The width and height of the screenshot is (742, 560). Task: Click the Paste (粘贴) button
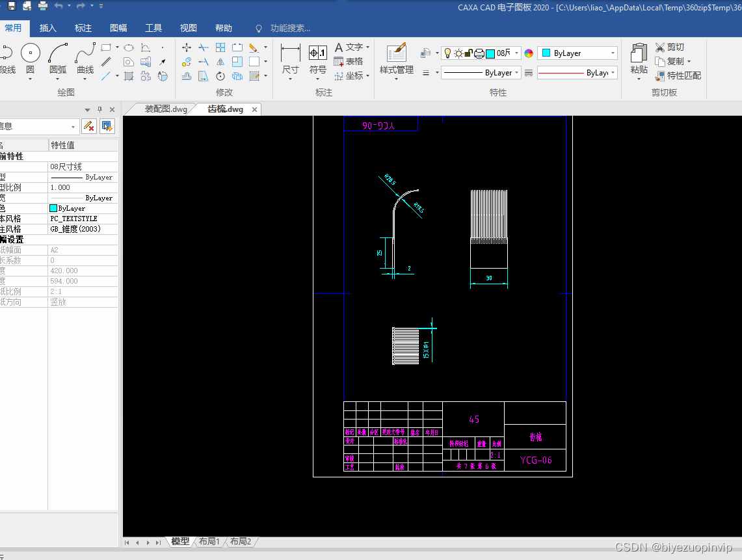pyautogui.click(x=639, y=59)
